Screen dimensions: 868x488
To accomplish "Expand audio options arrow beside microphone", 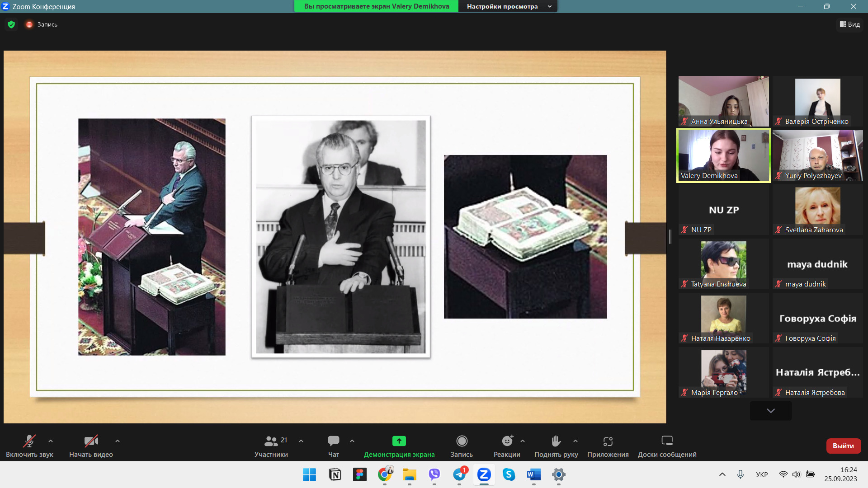I will coord(51,441).
